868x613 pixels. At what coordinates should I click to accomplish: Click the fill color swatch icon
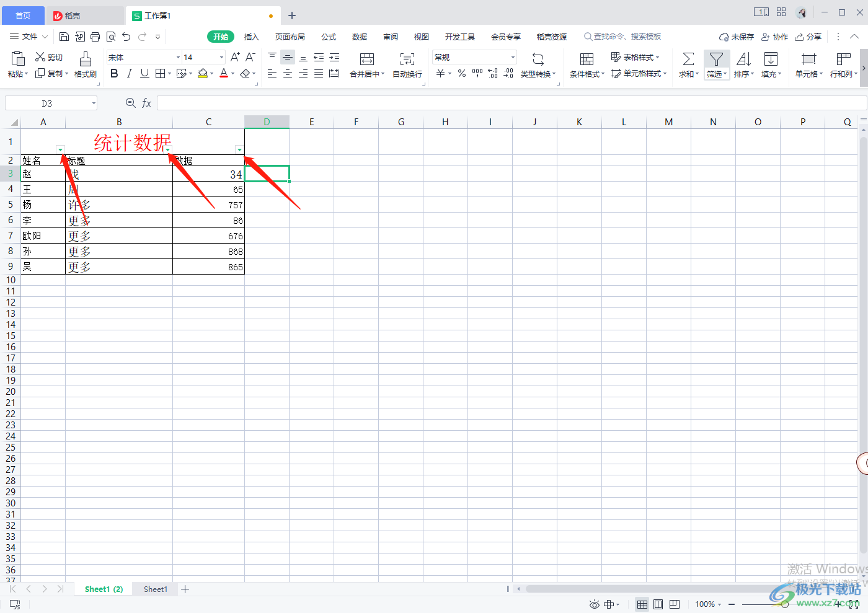203,74
